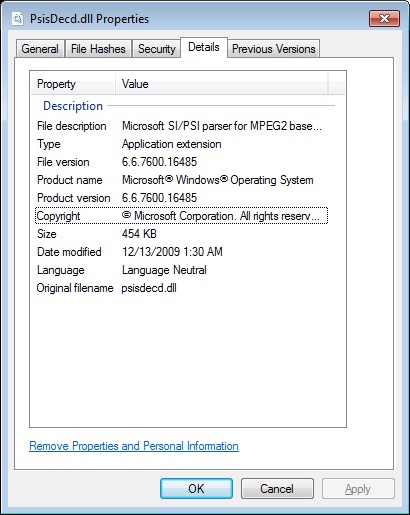Select the File description row label

coord(72,126)
